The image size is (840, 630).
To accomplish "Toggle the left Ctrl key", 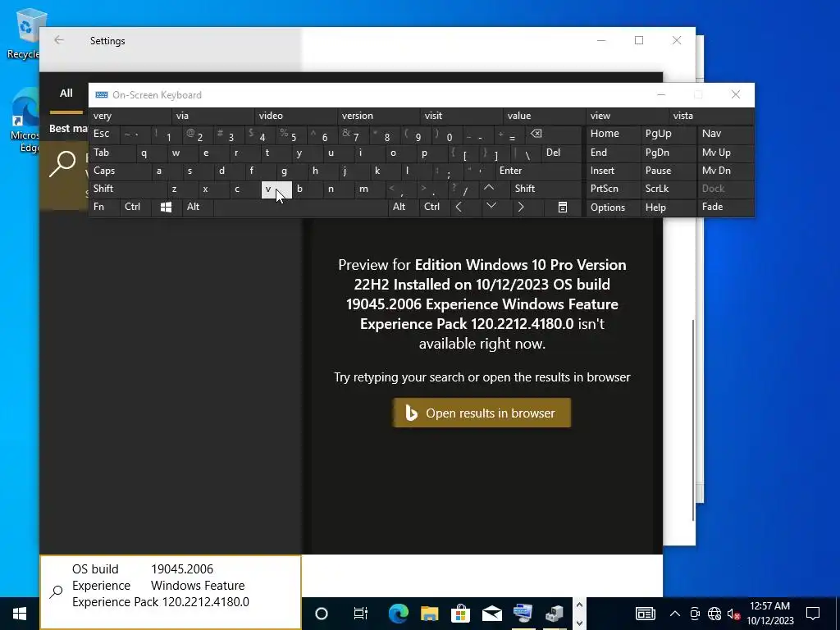I will click(x=135, y=207).
